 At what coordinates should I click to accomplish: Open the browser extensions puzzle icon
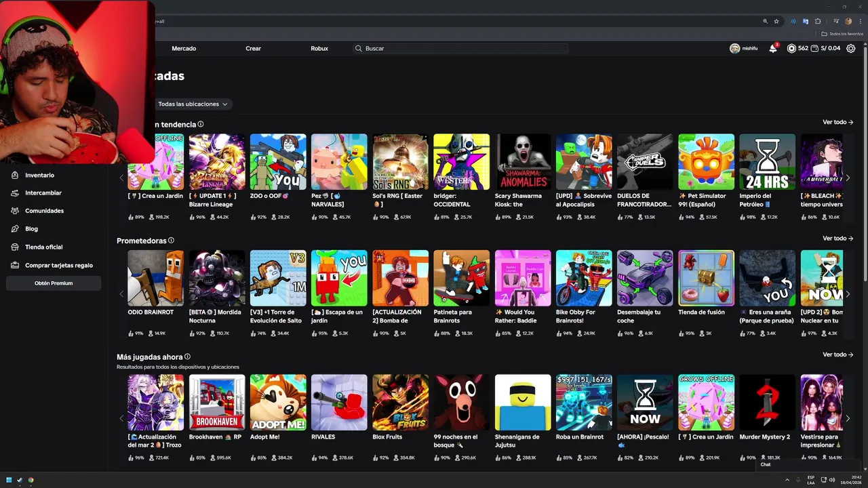818,21
